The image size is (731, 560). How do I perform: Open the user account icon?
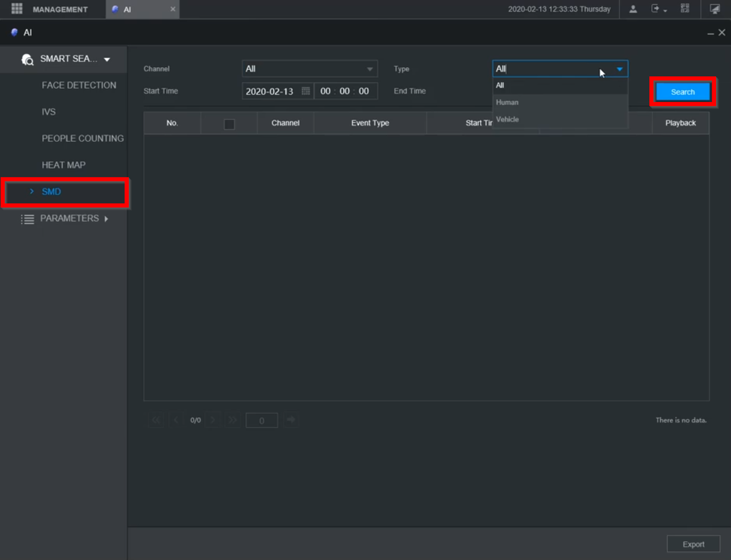tap(633, 9)
